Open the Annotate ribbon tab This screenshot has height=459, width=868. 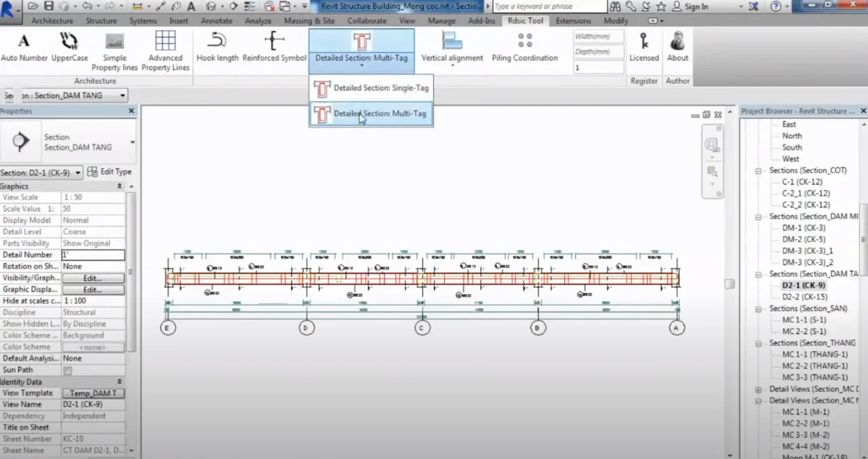point(217,21)
